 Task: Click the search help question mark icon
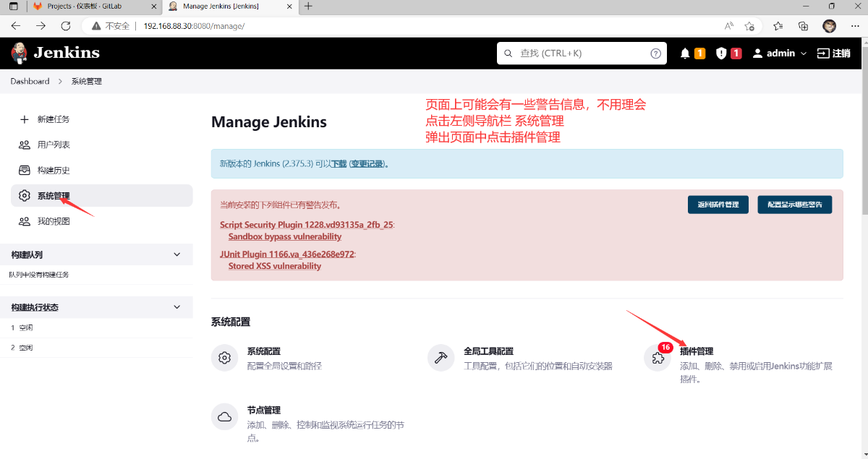point(655,53)
